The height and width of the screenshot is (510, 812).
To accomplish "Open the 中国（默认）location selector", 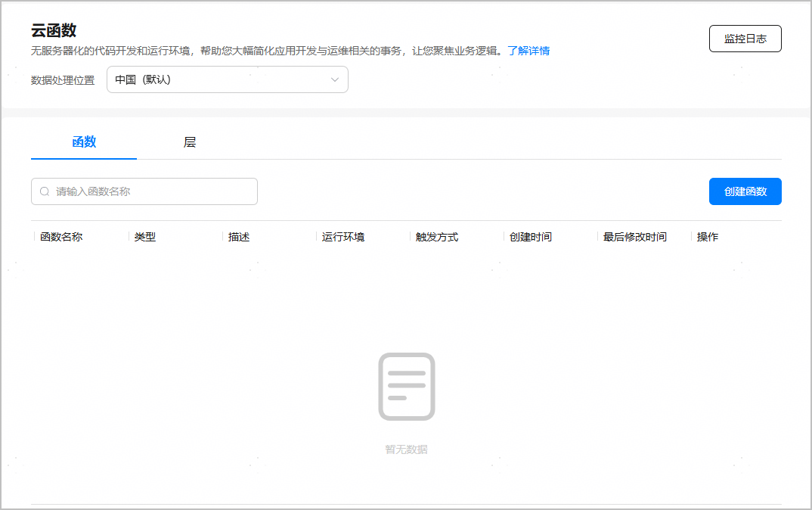I will tap(227, 80).
